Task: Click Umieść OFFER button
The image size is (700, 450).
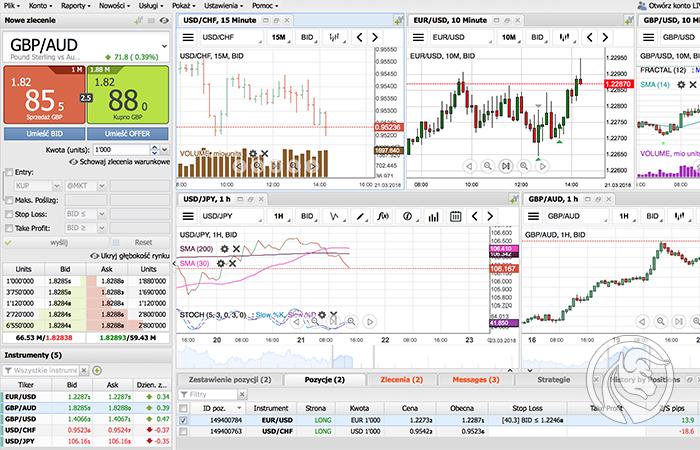Action: click(x=128, y=133)
